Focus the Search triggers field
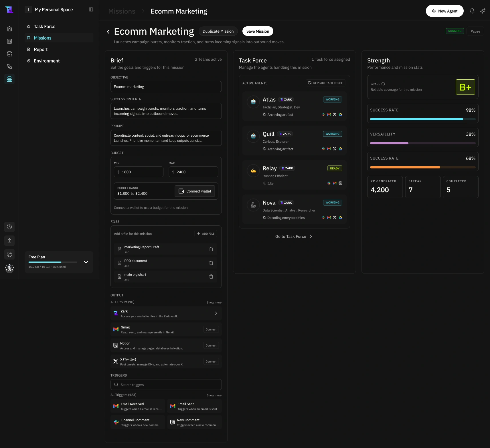 (x=166, y=385)
